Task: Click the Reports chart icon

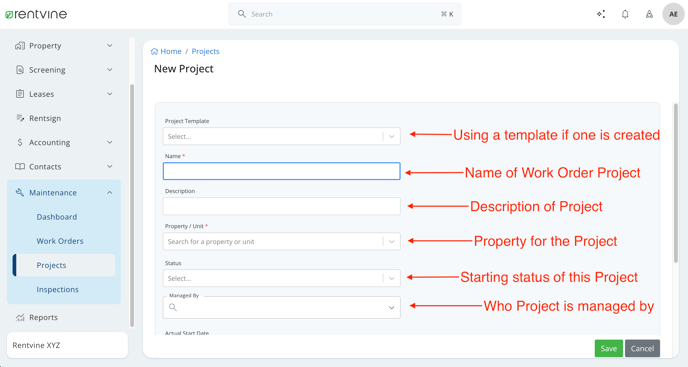Action: point(20,317)
